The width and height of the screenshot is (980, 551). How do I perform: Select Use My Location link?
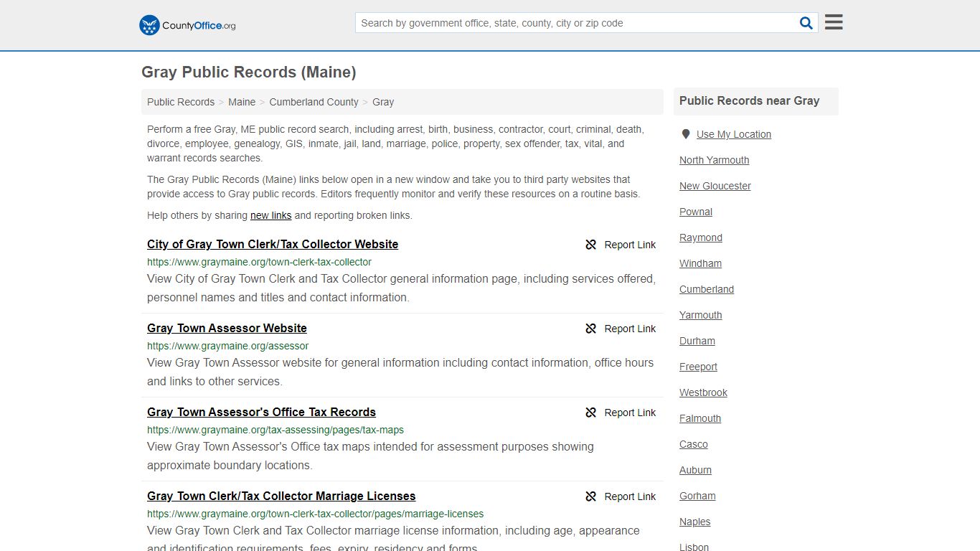734,134
